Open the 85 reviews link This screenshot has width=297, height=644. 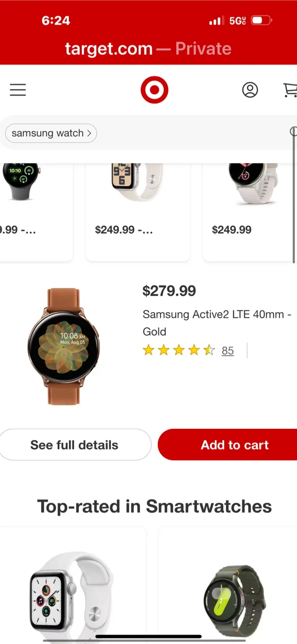pos(228,351)
